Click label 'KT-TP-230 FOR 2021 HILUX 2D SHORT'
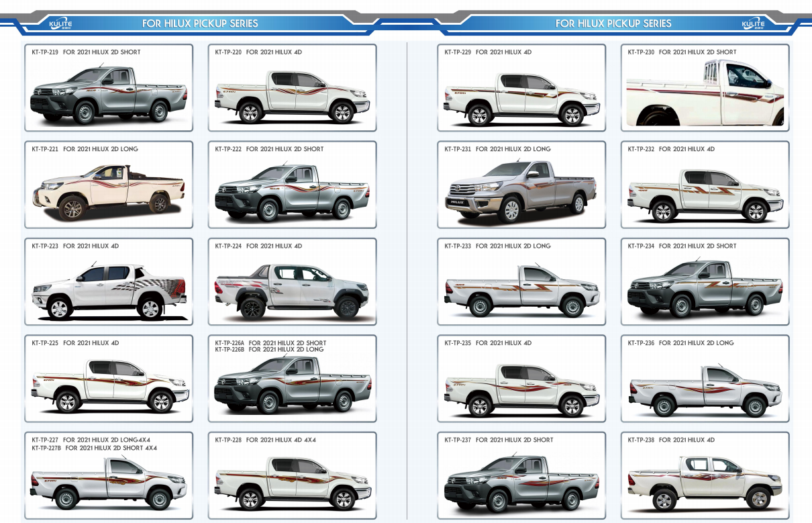Image resolution: width=812 pixels, height=523 pixels. pos(682,52)
